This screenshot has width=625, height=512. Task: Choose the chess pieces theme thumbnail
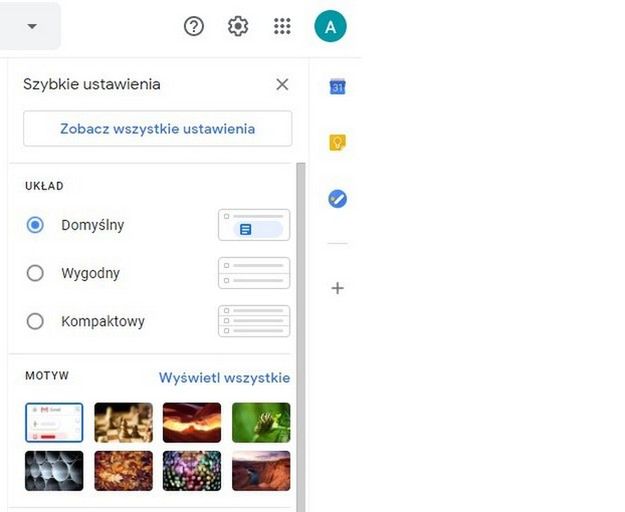124,422
